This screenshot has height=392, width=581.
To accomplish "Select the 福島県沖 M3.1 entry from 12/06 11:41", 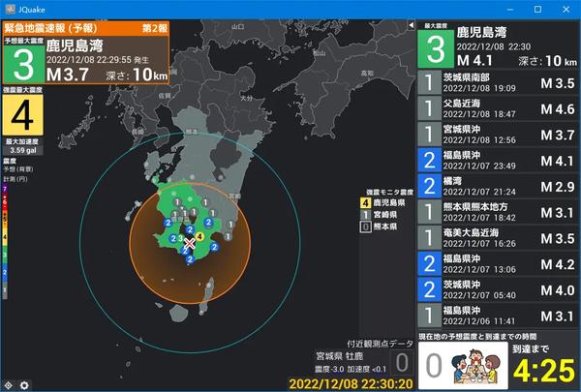I will 498,316.
